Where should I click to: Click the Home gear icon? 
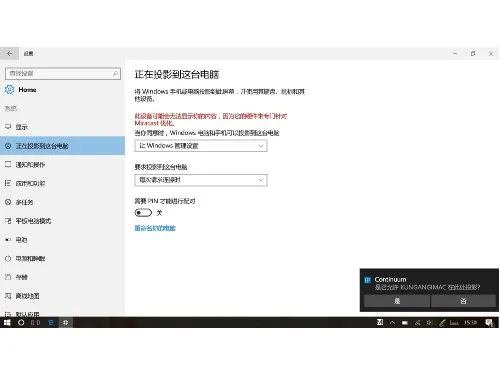[9, 90]
